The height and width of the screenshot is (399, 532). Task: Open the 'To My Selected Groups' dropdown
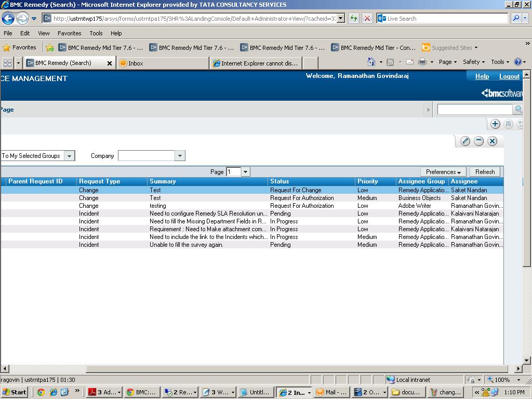coord(70,155)
